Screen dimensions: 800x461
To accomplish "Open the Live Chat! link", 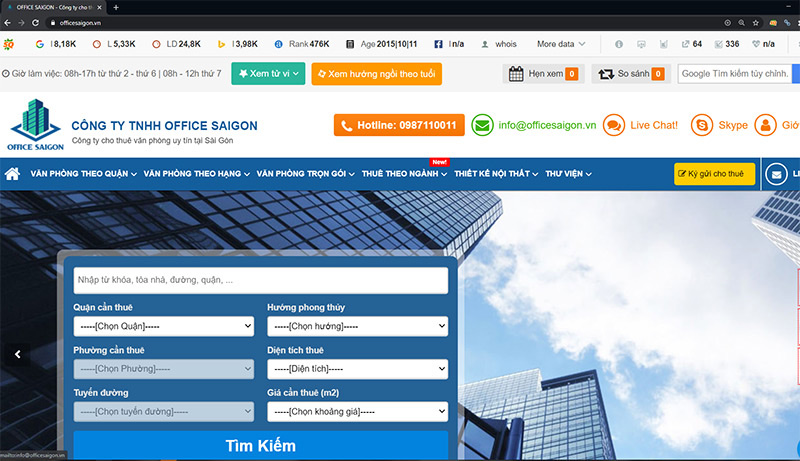I will click(x=654, y=125).
